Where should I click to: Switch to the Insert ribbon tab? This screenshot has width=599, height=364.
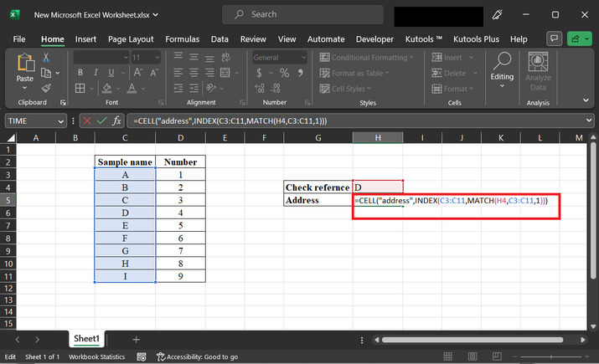pyautogui.click(x=85, y=39)
